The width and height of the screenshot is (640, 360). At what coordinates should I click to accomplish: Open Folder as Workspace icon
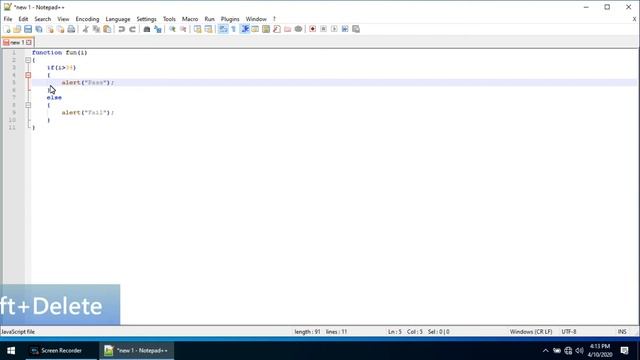[x=287, y=29]
